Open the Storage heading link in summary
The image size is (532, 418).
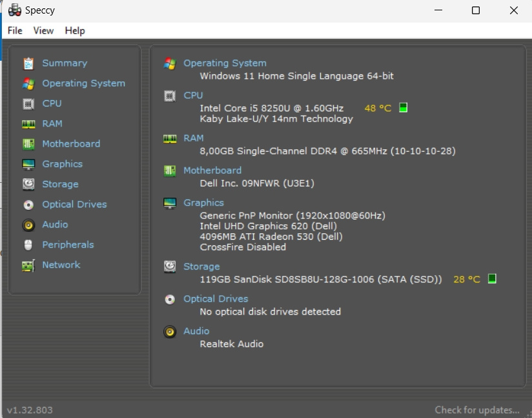[201, 267]
